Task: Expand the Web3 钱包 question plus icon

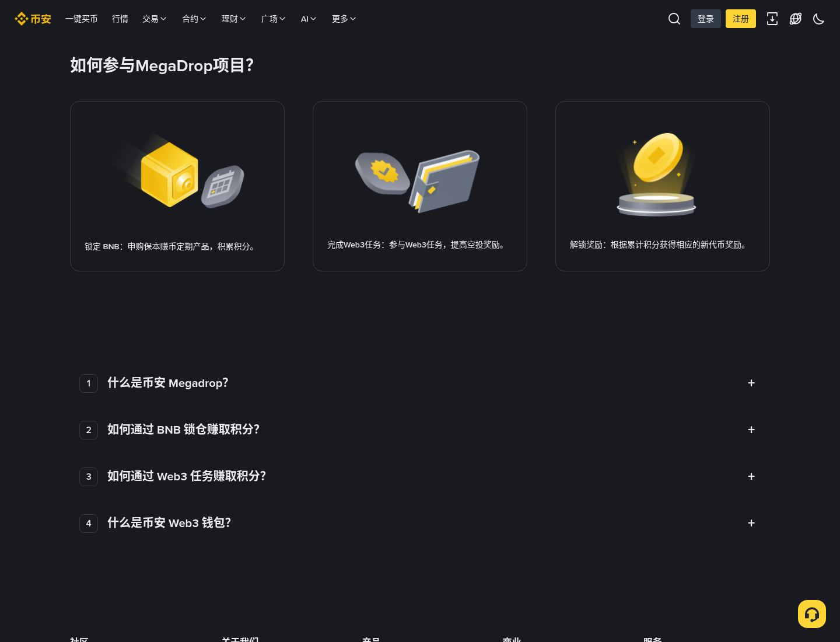Action: point(751,523)
